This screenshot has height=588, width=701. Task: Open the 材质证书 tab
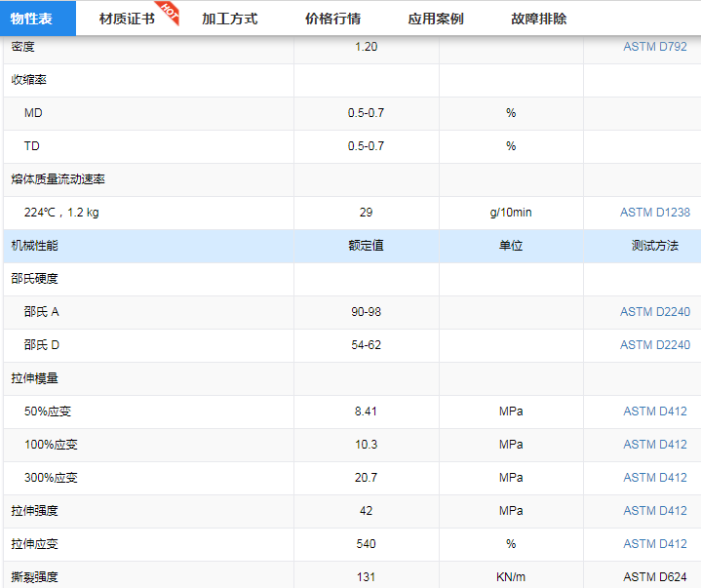point(127,19)
